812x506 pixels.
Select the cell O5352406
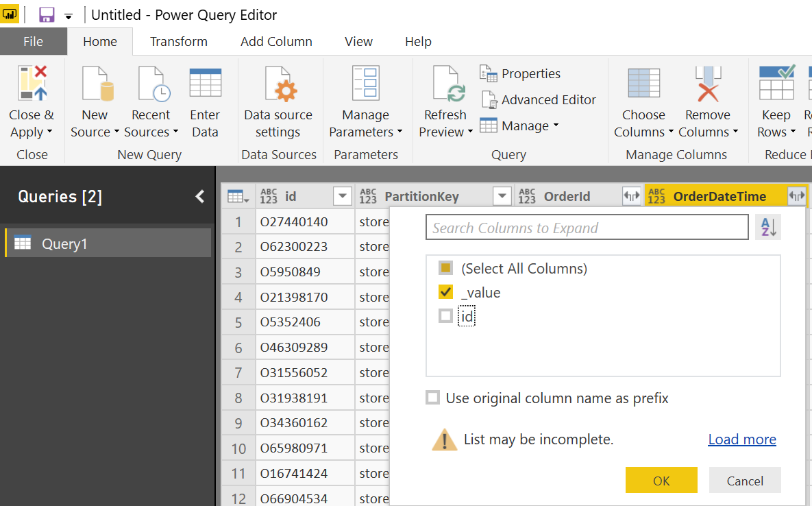(x=305, y=322)
